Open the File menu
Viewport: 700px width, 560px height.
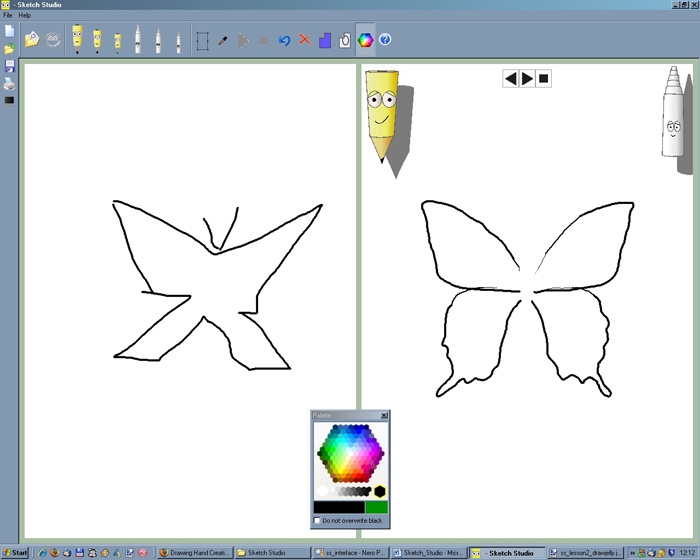[8, 15]
